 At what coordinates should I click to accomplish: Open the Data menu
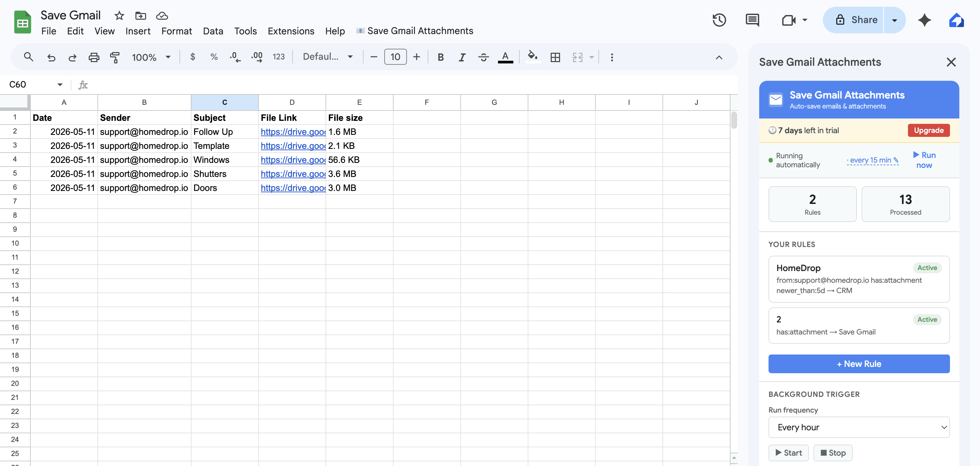[x=213, y=31]
